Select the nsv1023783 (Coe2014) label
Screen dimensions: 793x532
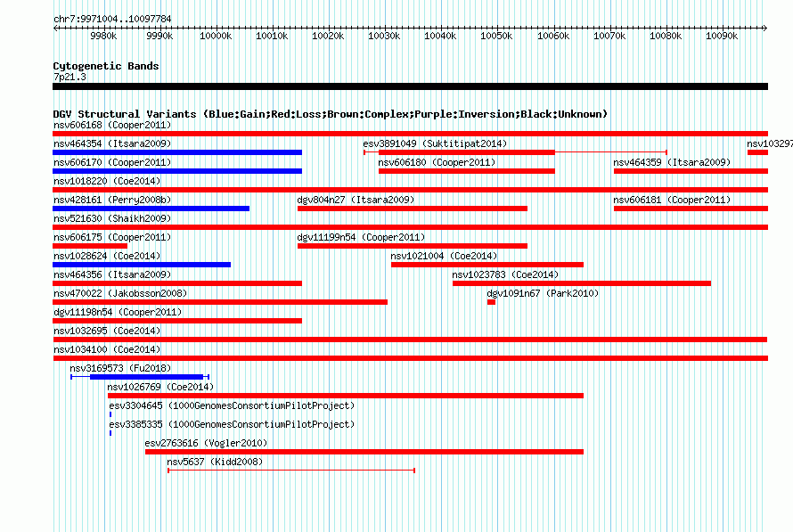pyautogui.click(x=505, y=274)
